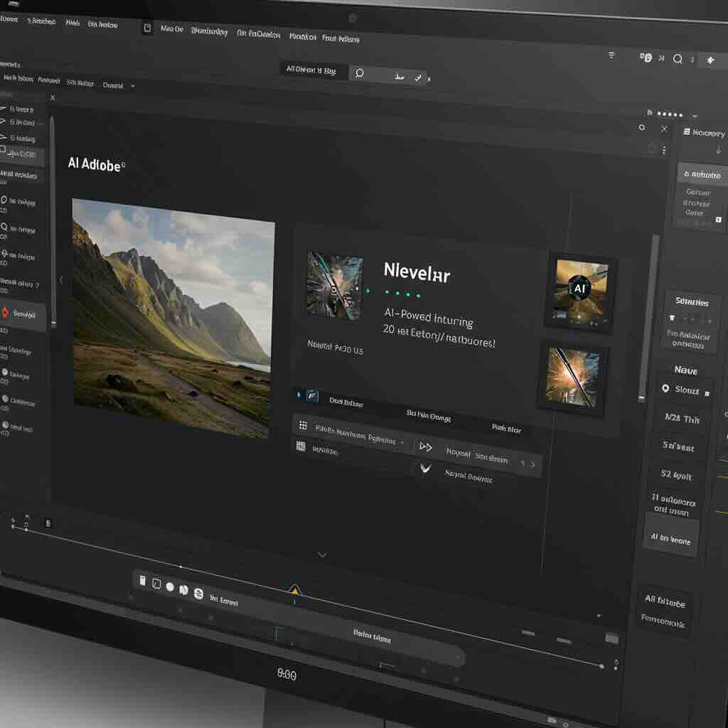Image resolution: width=728 pixels, height=728 pixels.
Task: Open the mountain landscape preview image
Action: (x=172, y=319)
